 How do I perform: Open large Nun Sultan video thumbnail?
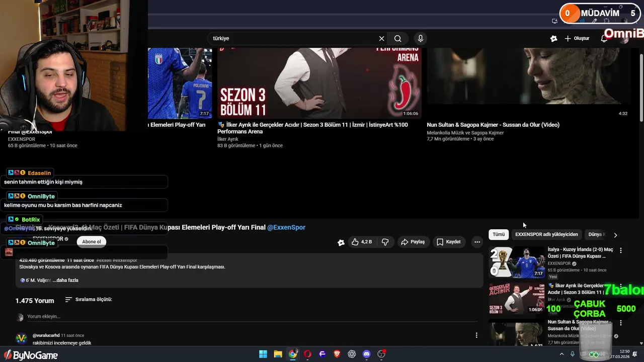click(528, 83)
